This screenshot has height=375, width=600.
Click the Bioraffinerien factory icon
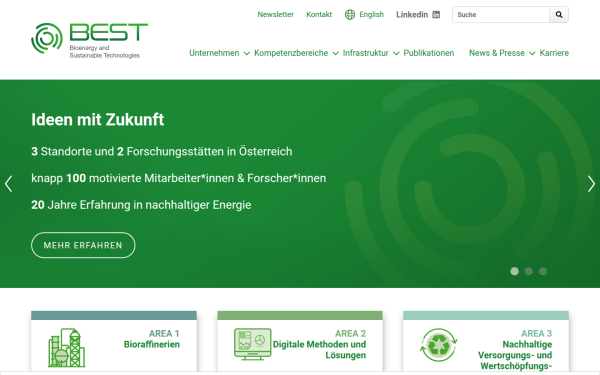click(x=67, y=348)
